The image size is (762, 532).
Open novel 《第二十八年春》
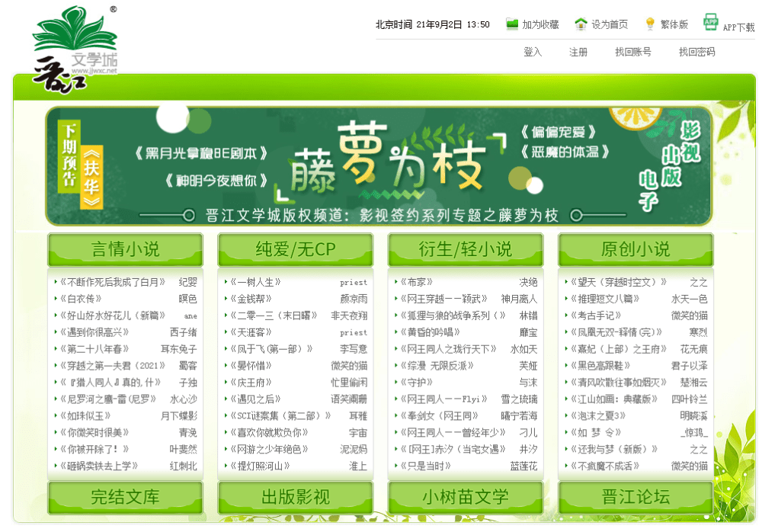tap(94, 348)
